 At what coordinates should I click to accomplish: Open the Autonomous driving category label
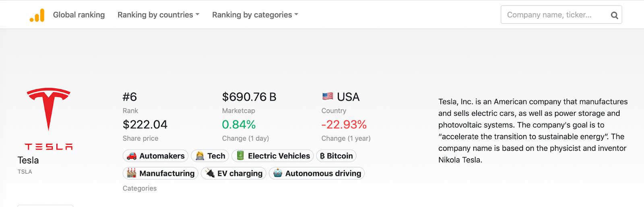tap(323, 173)
